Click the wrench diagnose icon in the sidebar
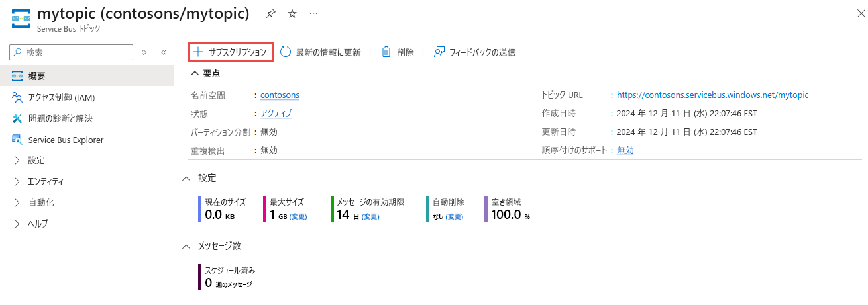Image resolution: width=868 pixels, height=305 pixels. pos(17,118)
